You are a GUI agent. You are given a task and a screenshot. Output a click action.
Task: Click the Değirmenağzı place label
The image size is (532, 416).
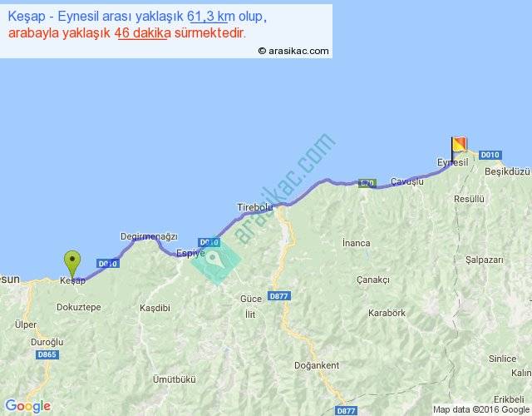[x=149, y=236]
